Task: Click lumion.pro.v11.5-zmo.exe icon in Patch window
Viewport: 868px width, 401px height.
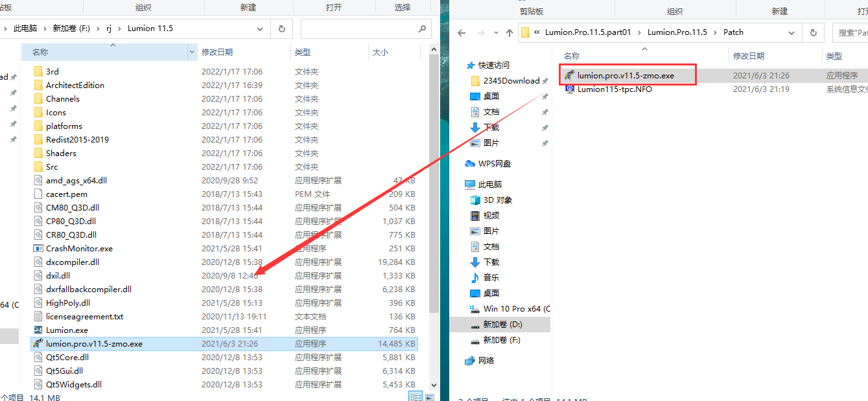Action: 570,75
